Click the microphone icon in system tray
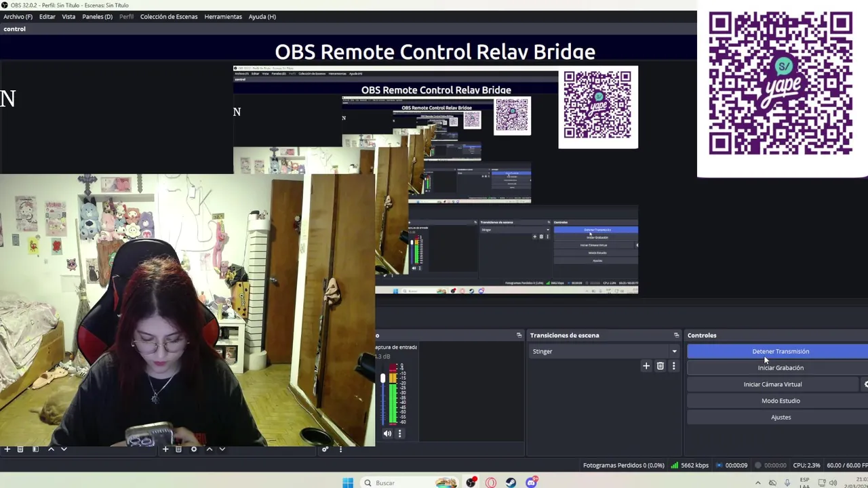 tap(787, 483)
